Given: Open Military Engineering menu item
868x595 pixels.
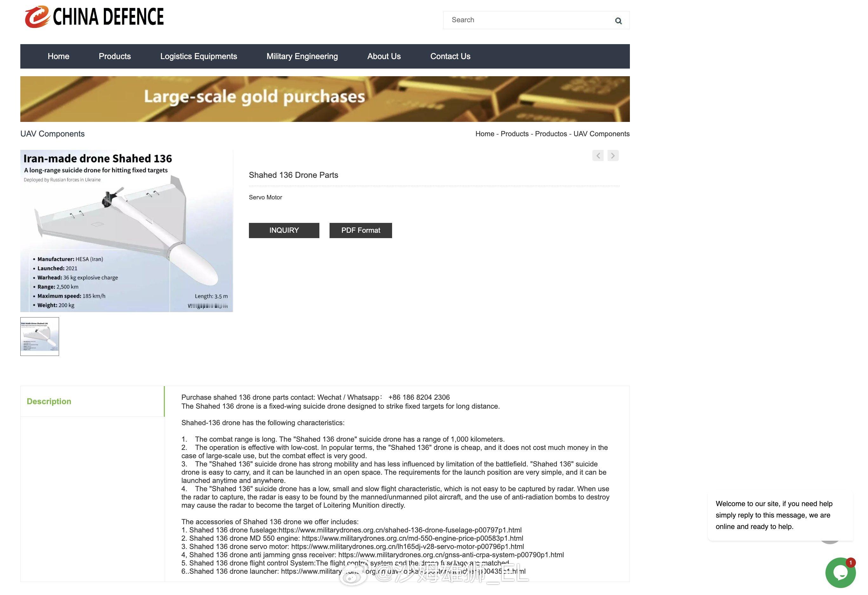Looking at the screenshot, I should point(302,57).
